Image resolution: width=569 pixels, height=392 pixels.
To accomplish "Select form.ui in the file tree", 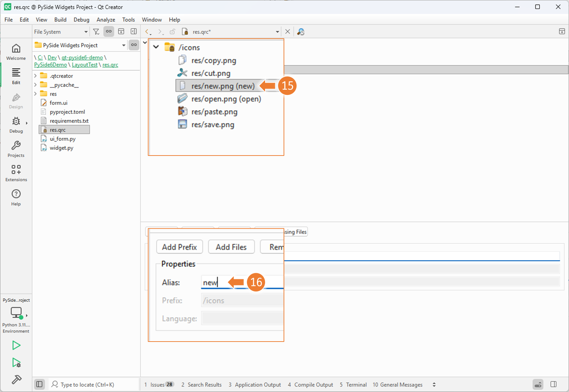I will 58,103.
